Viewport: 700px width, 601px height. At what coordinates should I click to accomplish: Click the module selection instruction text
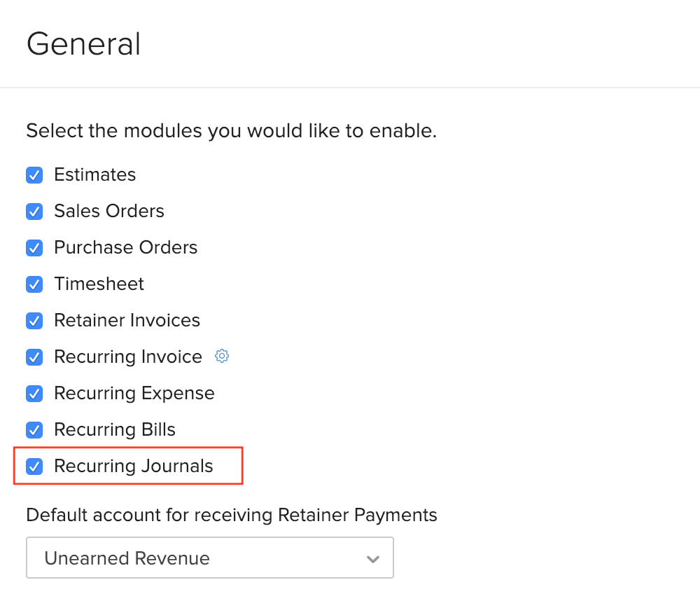[231, 131]
